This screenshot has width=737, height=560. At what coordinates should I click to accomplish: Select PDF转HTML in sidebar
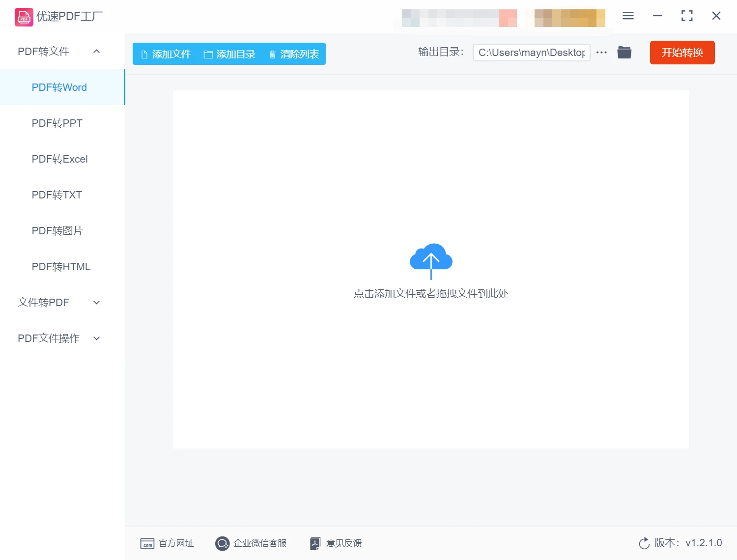[62, 267]
